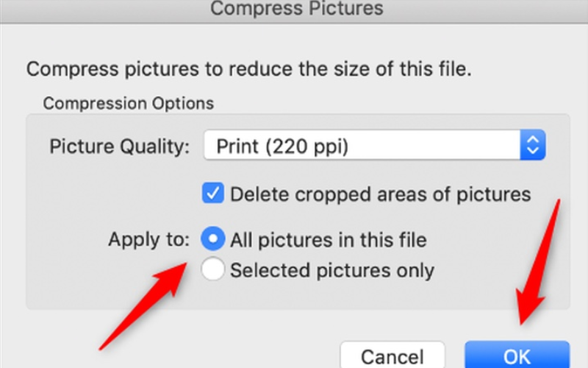Click the Selected pictures only label text

331,270
